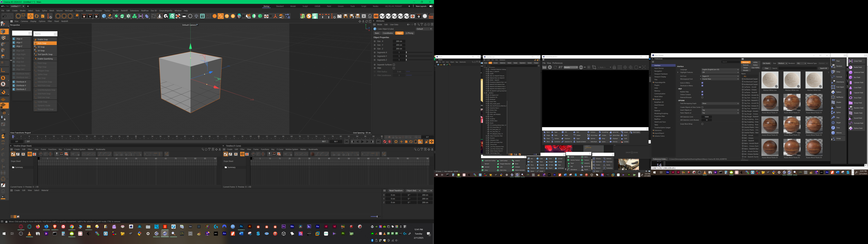
Task: Open the Edit Render Settings icon
Action: tap(96, 16)
